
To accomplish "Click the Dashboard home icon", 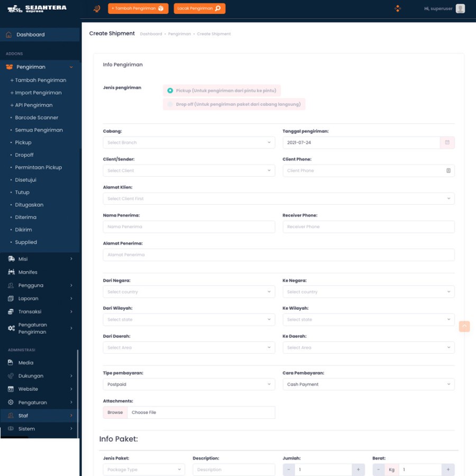I will click(9, 34).
